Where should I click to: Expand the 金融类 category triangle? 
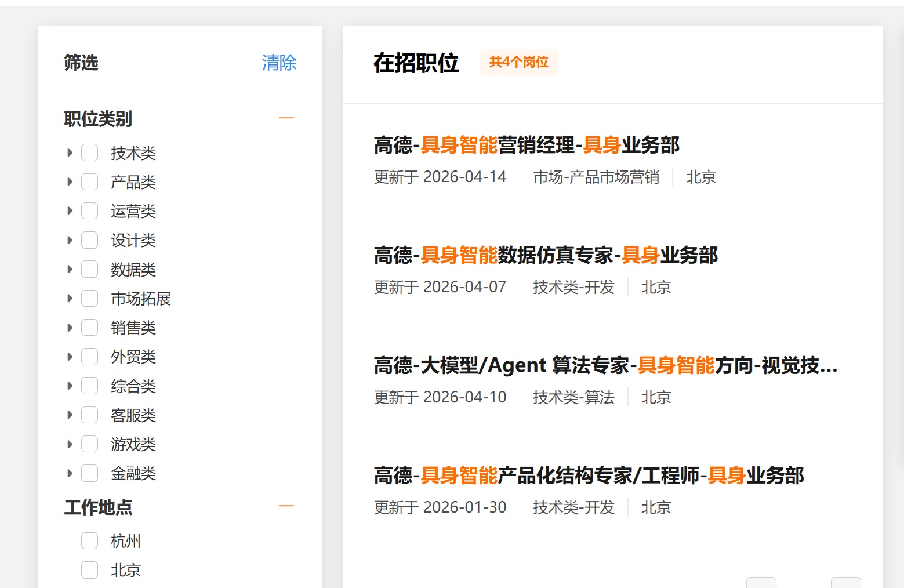[70, 473]
